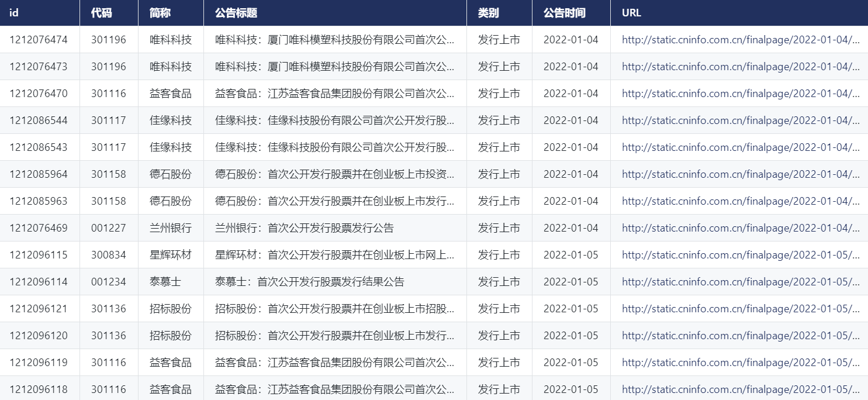Click announcement title in row 1212096120
868x400 pixels.
pyautogui.click(x=335, y=336)
